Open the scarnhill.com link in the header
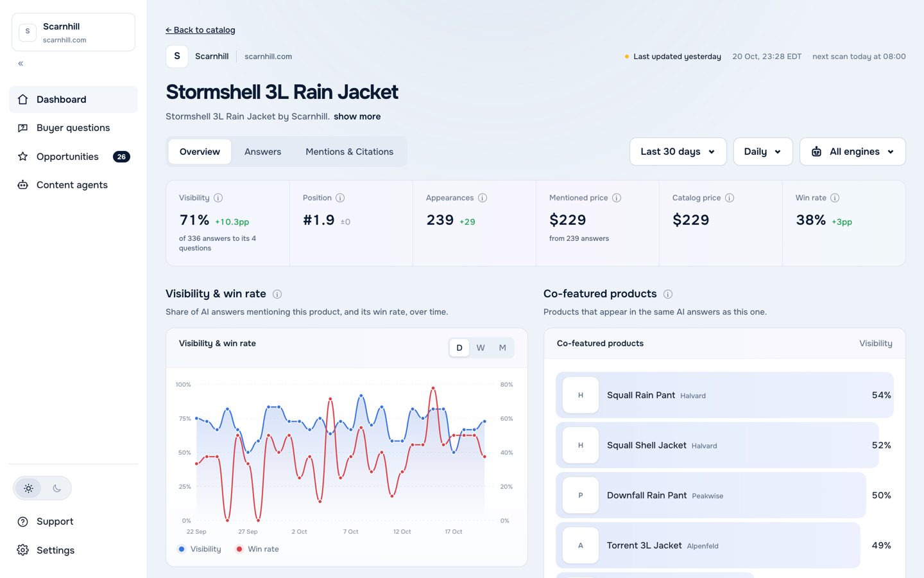924x578 pixels. tap(268, 57)
